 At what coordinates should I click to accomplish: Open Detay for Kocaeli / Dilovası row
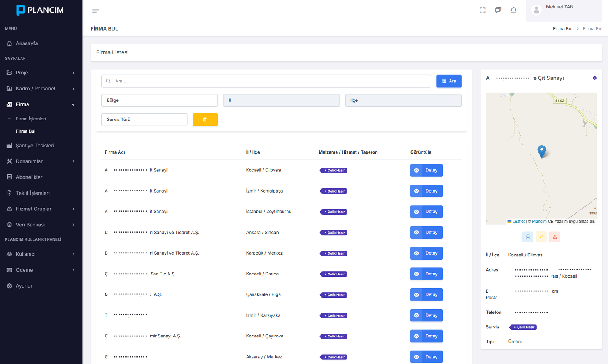[426, 170]
